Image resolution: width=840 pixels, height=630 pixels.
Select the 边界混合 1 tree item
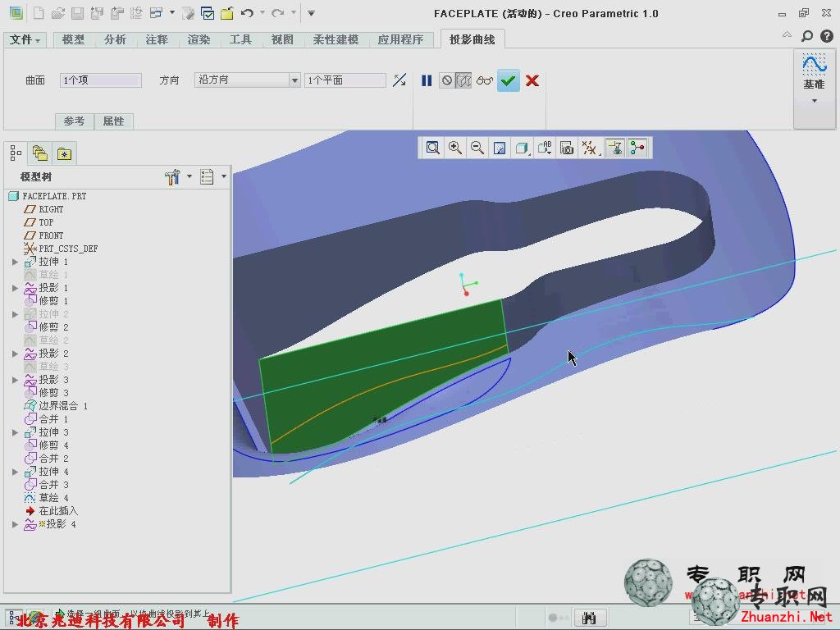tap(57, 406)
